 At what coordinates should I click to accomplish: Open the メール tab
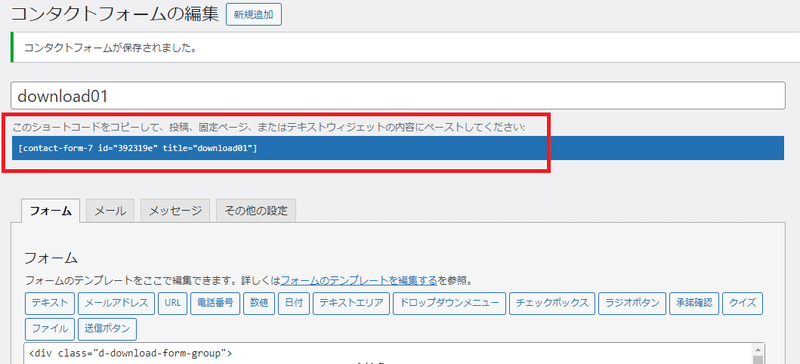pos(110,211)
